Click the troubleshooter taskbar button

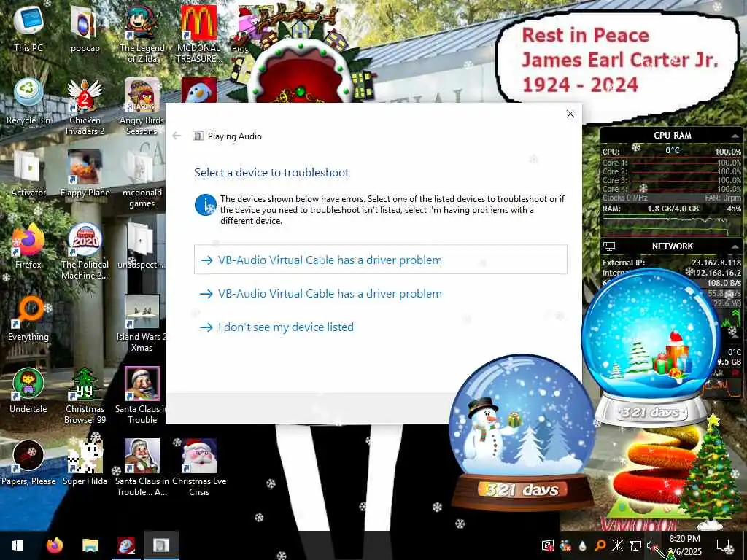[161, 545]
